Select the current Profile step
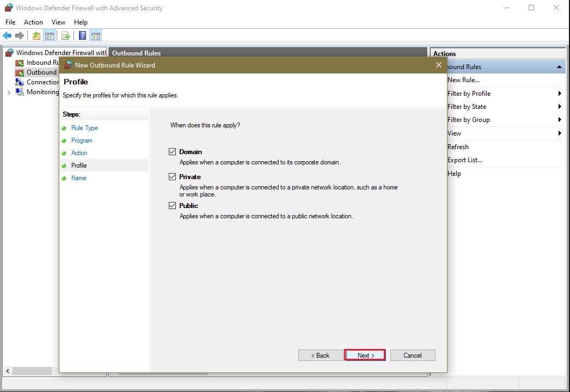This screenshot has width=570, height=392. (x=79, y=166)
